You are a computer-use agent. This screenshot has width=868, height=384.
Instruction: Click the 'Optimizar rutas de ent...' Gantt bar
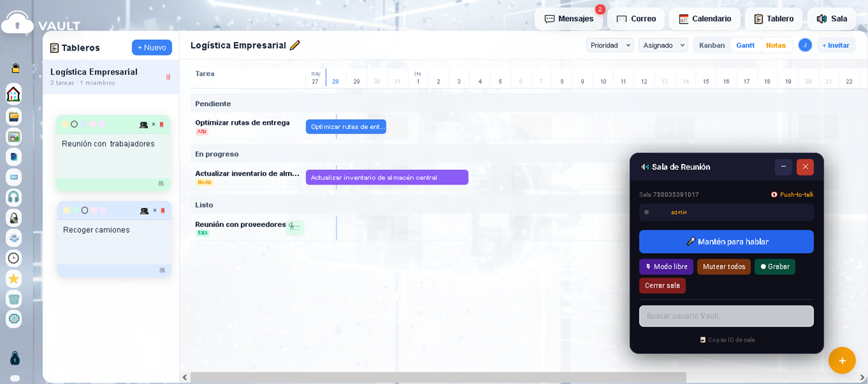point(346,127)
